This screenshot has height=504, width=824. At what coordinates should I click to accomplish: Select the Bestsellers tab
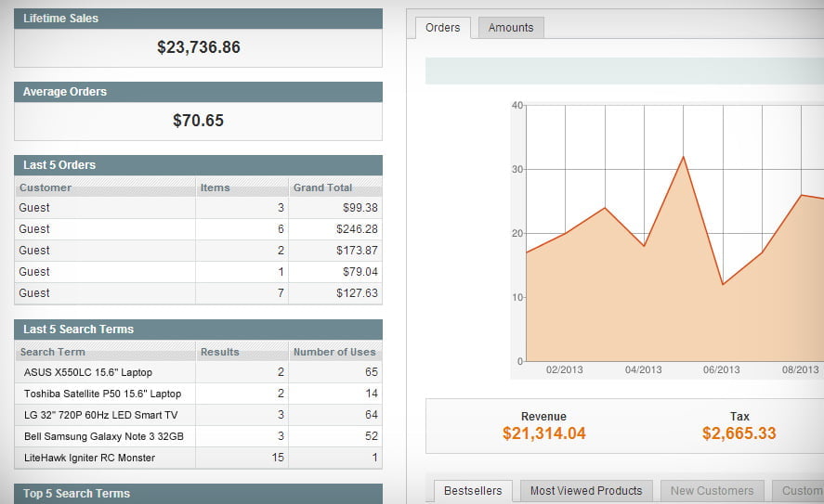click(x=473, y=490)
